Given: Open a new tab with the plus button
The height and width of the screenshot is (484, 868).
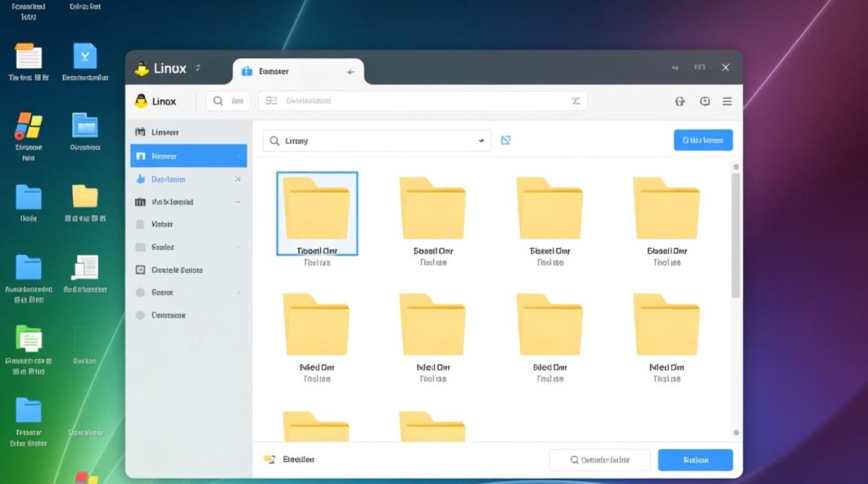Looking at the screenshot, I should pos(349,72).
